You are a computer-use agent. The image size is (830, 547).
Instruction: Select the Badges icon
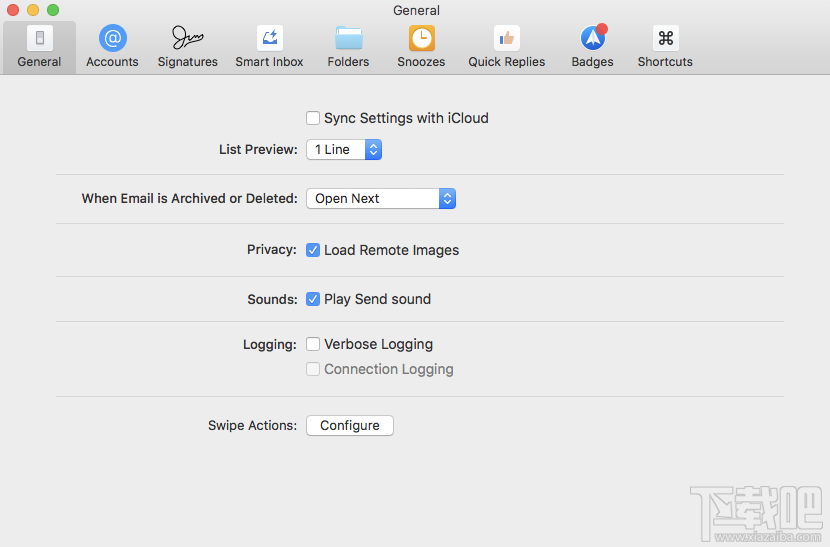pyautogui.click(x=592, y=38)
